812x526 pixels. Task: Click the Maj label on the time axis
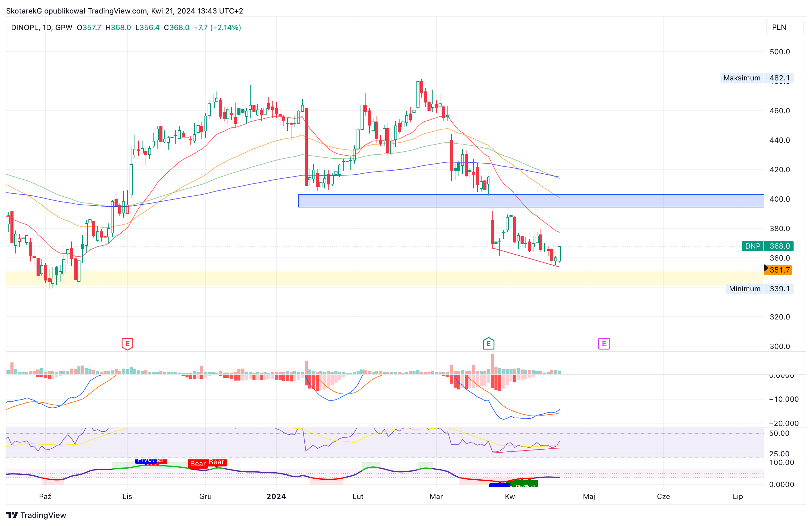[589, 496]
